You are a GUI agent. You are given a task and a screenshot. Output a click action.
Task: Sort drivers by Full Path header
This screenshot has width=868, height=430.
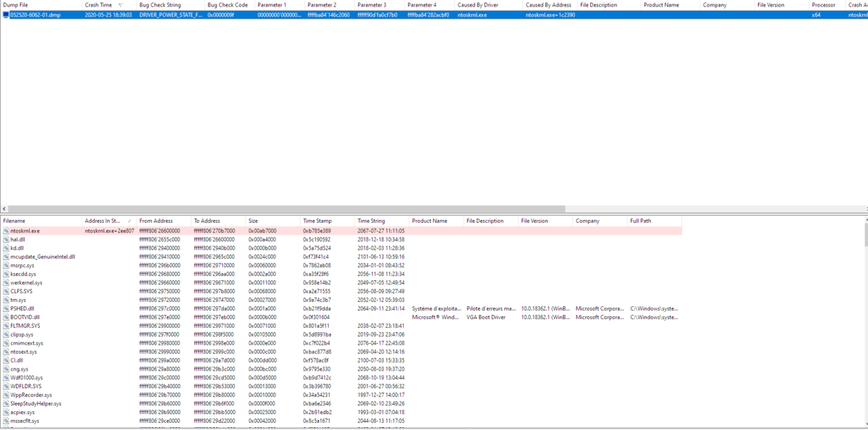[x=655, y=221]
